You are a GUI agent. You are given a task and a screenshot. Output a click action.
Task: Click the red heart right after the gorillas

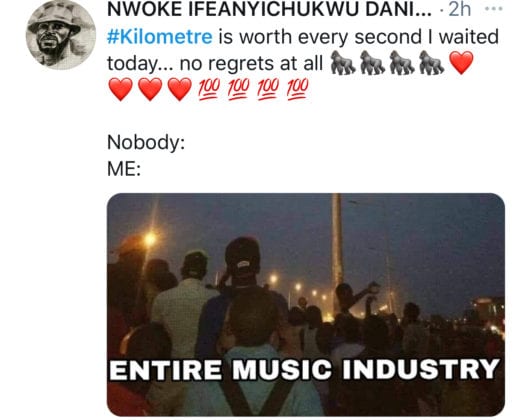tap(461, 63)
